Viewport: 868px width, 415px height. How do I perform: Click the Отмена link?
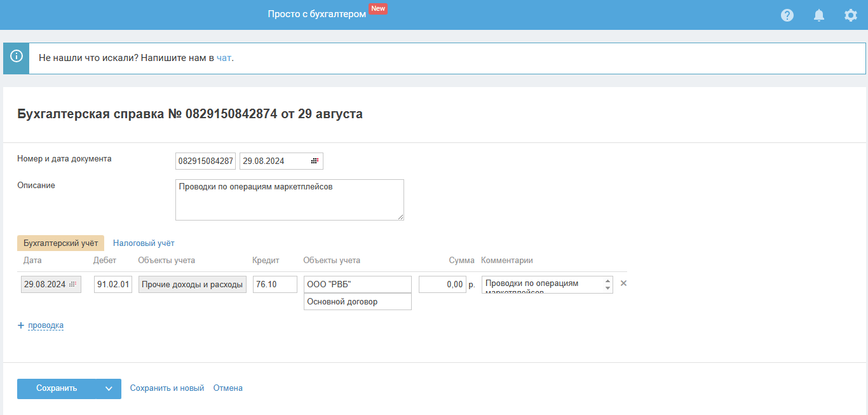point(228,388)
